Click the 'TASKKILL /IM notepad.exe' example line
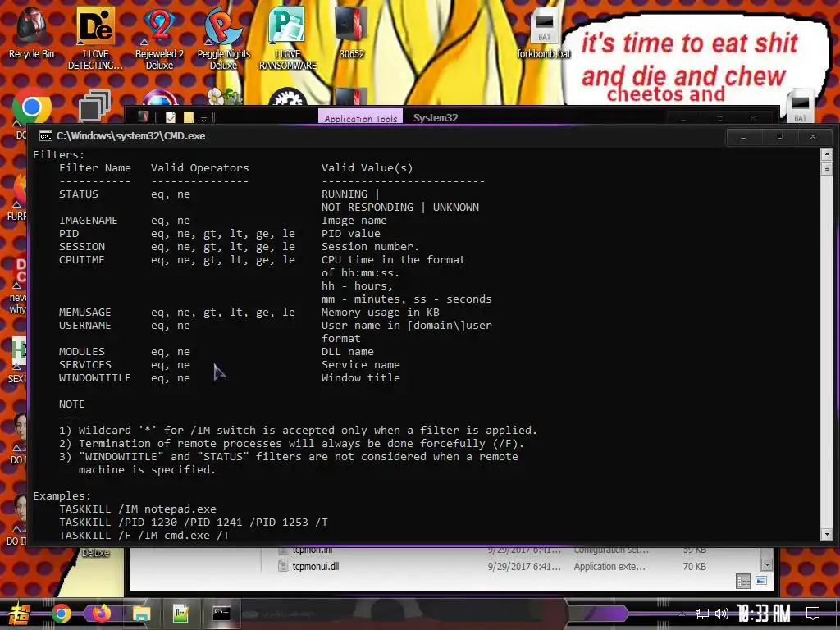Image resolution: width=840 pixels, height=630 pixels. [138, 509]
